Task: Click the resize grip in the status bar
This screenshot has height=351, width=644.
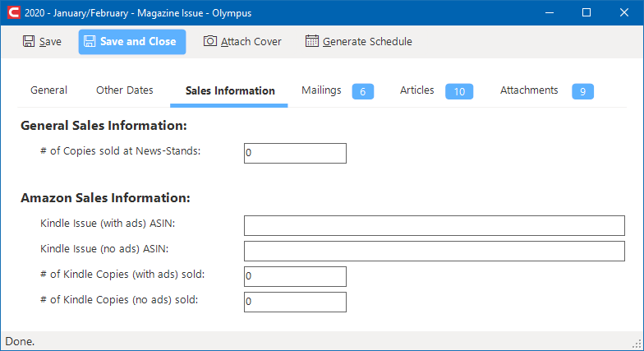Action: [637, 344]
